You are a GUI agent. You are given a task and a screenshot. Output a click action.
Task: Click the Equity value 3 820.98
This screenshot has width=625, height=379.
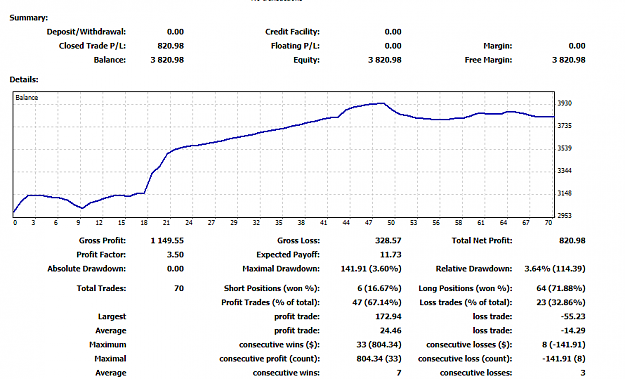click(385, 60)
